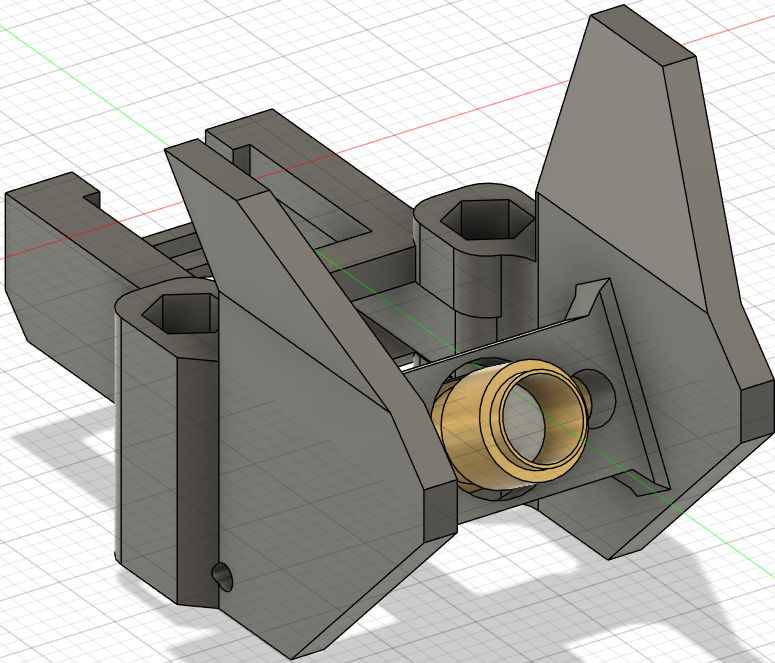The height and width of the screenshot is (663, 775).
Task: Select the small round hole near the base
Action: [x=221, y=576]
